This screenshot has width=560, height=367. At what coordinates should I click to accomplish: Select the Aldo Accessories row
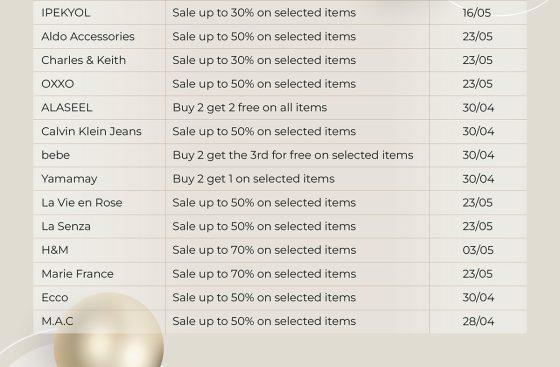pos(280,36)
